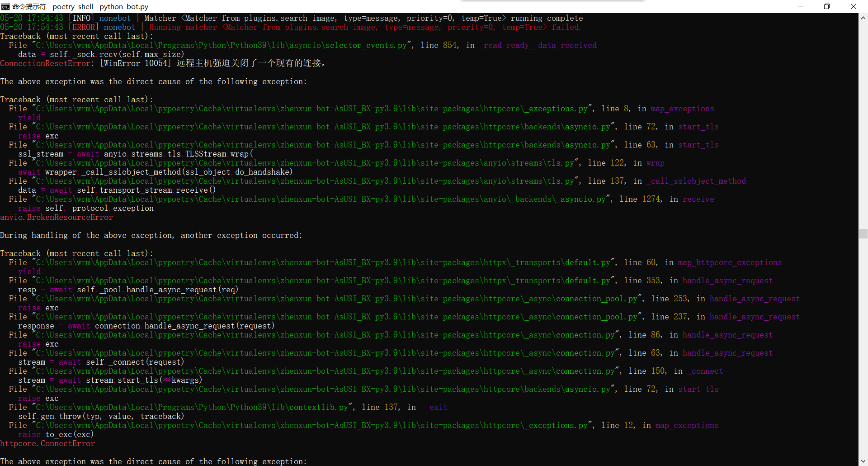Click 'ssl_stream = await anyio.streams.tls.TLSStream.wrap(' line
The height and width of the screenshot is (466, 868).
click(x=136, y=154)
